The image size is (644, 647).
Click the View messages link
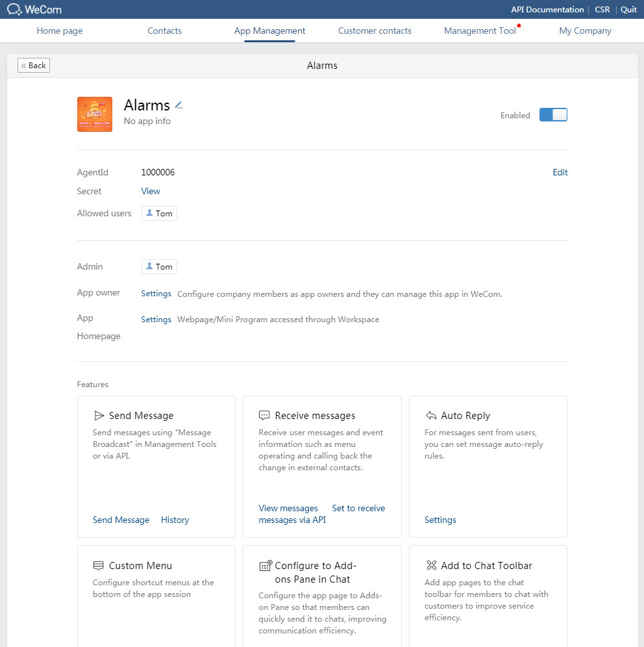(x=288, y=508)
